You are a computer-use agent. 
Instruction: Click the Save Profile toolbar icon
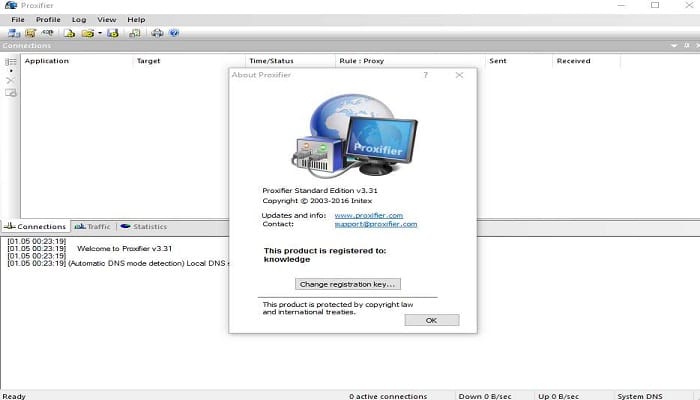[x=112, y=33]
